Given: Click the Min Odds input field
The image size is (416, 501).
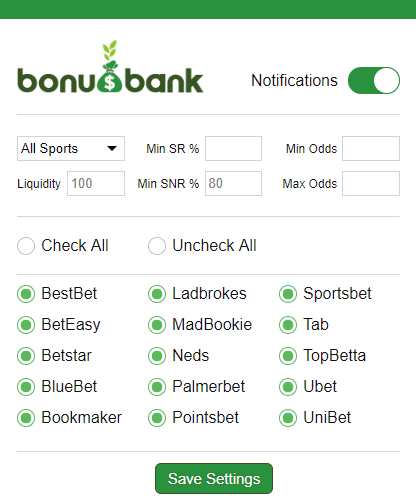Looking at the screenshot, I should 371,148.
